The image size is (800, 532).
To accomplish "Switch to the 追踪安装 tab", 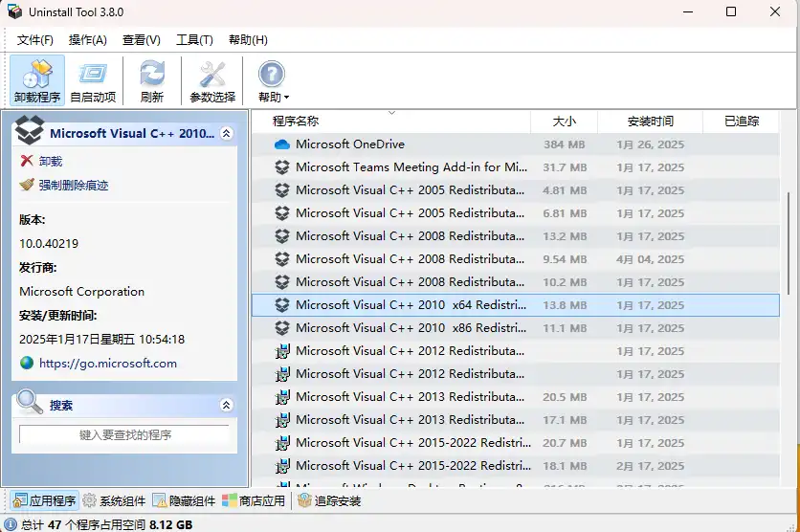I will tap(329, 500).
